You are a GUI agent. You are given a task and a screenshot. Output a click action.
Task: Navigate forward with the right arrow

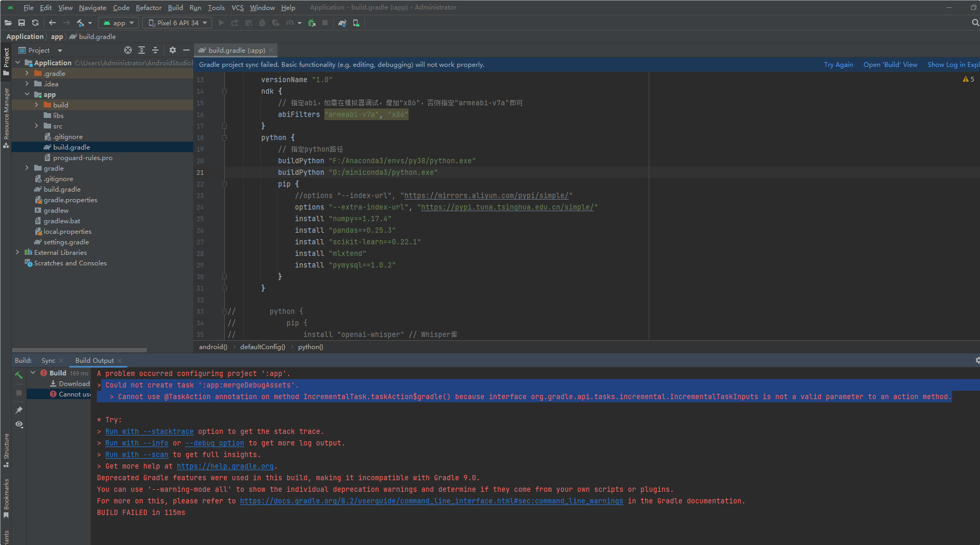click(x=66, y=23)
